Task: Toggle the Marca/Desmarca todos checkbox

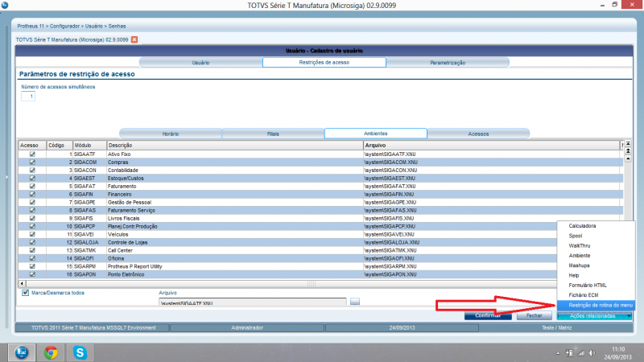Action: (x=26, y=293)
